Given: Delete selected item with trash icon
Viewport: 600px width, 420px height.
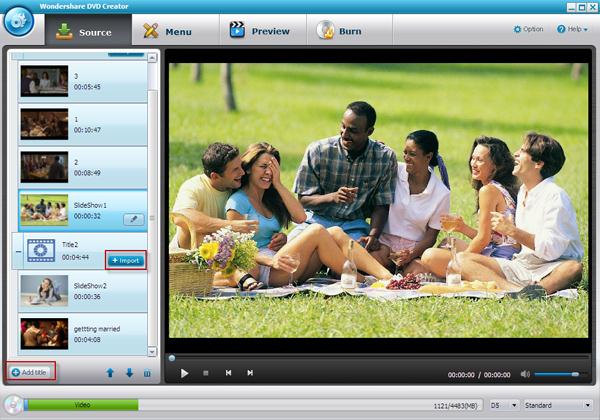Looking at the screenshot, I should tap(147, 373).
